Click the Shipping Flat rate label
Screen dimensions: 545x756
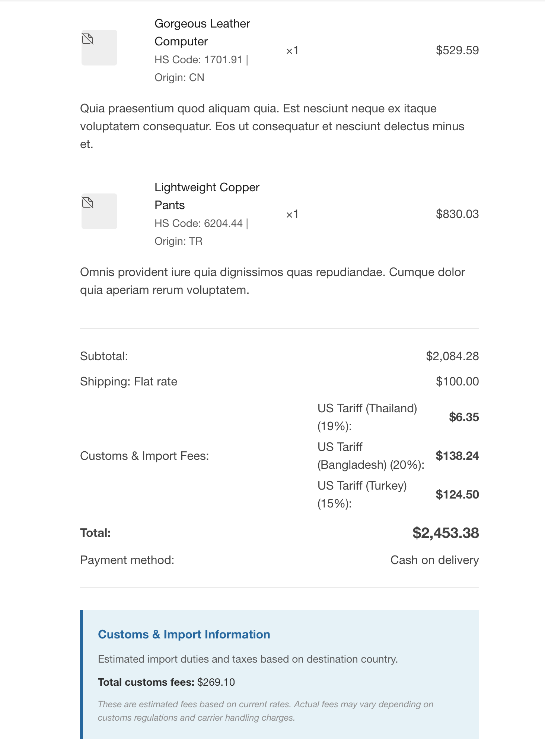128,381
